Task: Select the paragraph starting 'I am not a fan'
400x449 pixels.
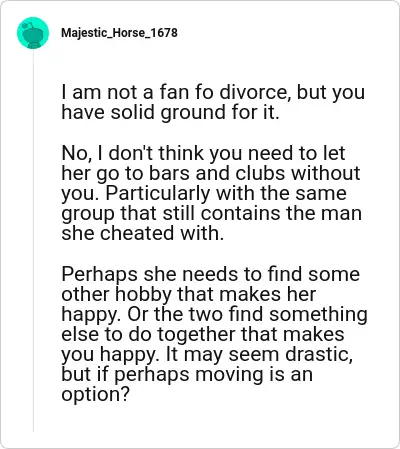Action: click(x=213, y=102)
